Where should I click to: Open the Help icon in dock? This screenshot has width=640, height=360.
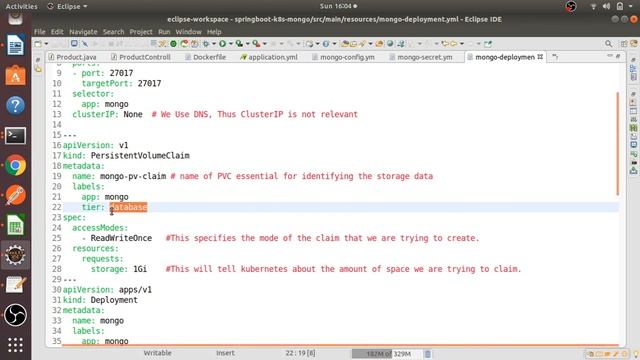(x=16, y=105)
